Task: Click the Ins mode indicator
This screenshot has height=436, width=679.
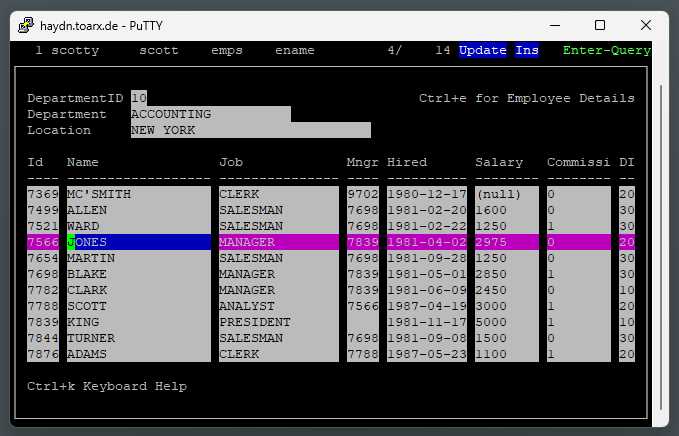Action: pos(527,50)
